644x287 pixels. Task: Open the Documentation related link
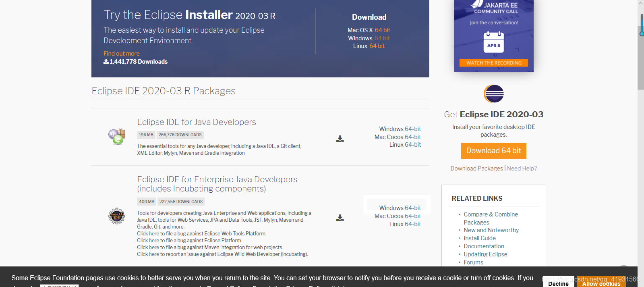tap(484, 246)
